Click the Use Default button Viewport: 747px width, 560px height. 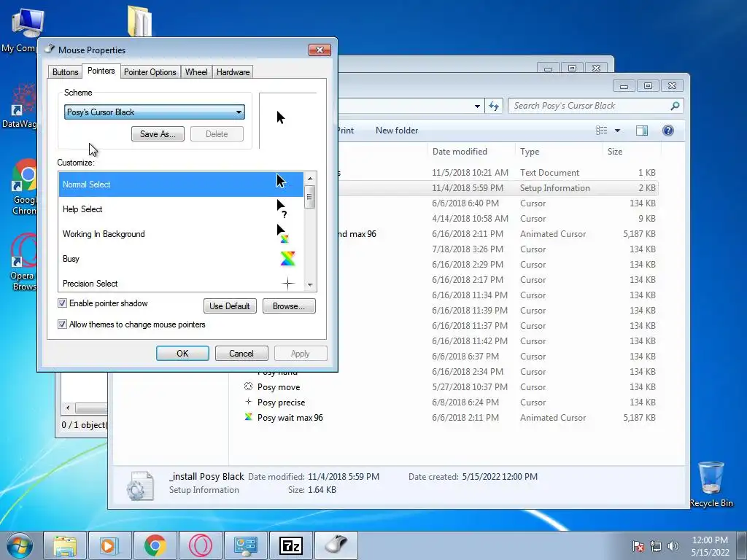(x=230, y=306)
